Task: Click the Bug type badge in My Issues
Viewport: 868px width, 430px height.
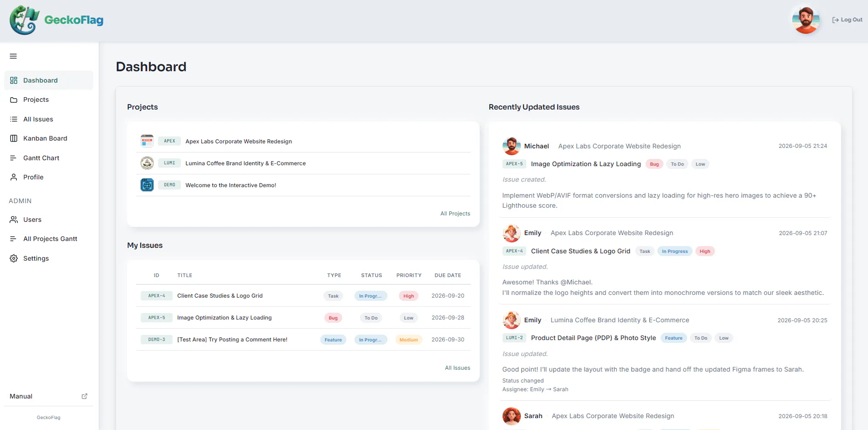Action: (x=333, y=318)
